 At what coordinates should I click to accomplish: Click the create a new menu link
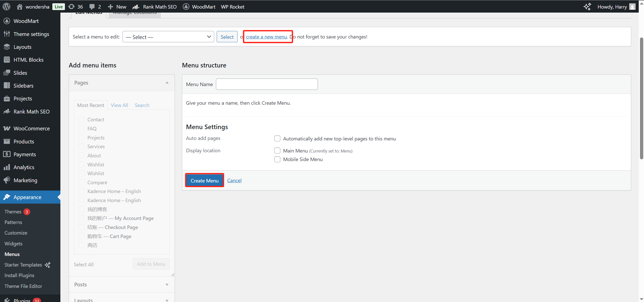[x=266, y=37]
